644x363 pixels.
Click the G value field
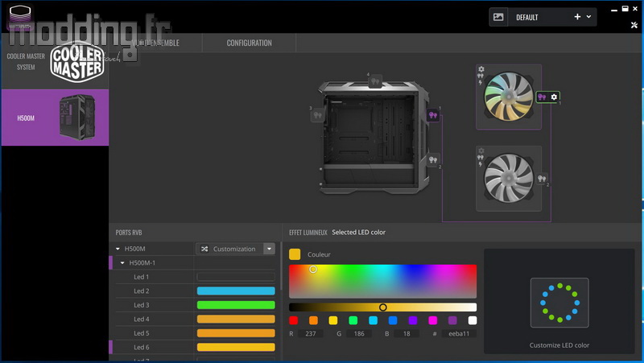pyautogui.click(x=359, y=333)
